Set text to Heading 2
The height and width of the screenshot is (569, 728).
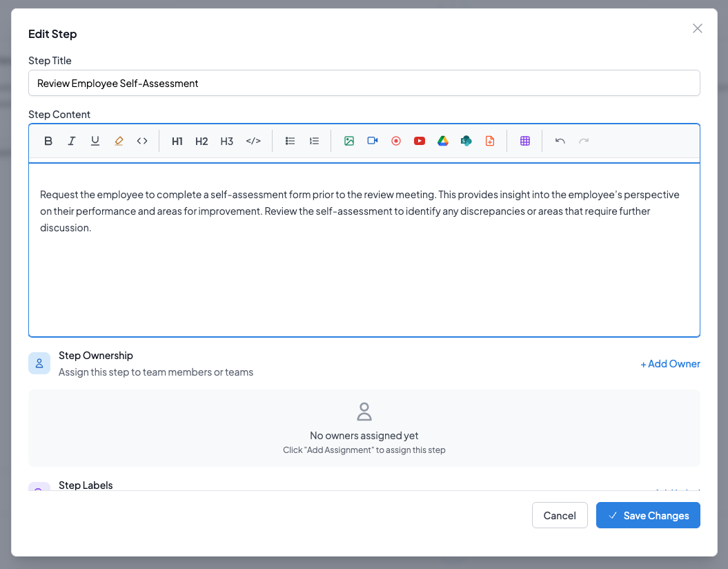point(201,141)
